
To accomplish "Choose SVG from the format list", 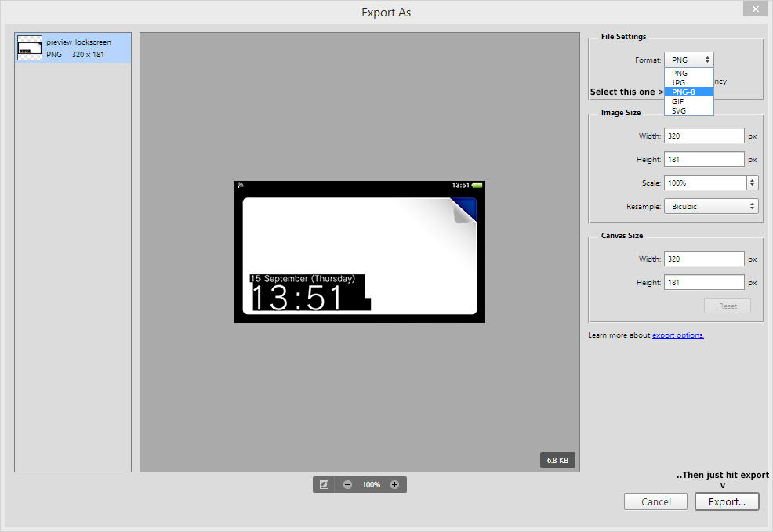I will (688, 110).
